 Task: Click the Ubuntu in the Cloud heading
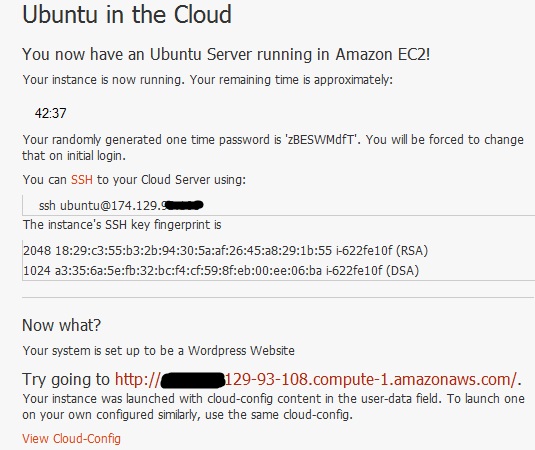point(127,15)
